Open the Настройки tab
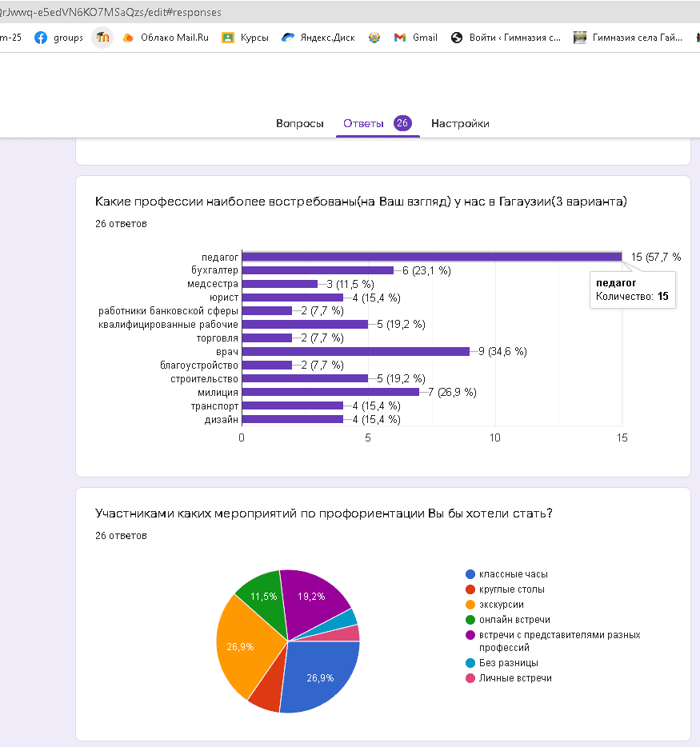The height and width of the screenshot is (747, 700). [460, 123]
